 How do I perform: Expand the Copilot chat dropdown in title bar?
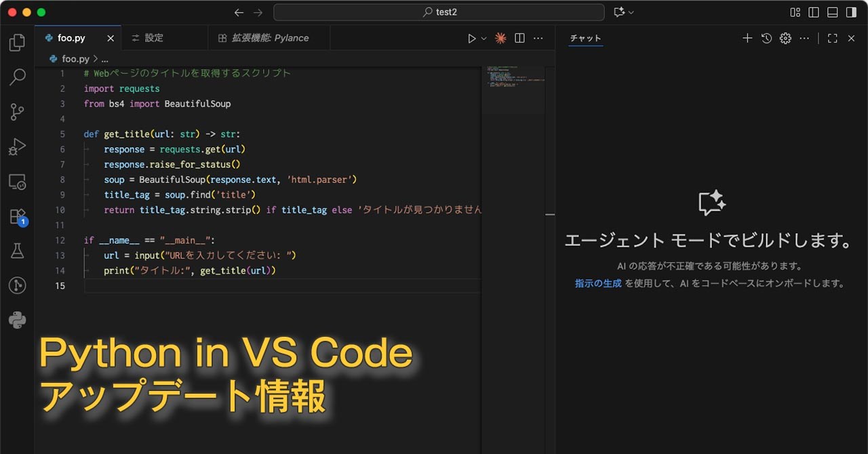click(632, 12)
